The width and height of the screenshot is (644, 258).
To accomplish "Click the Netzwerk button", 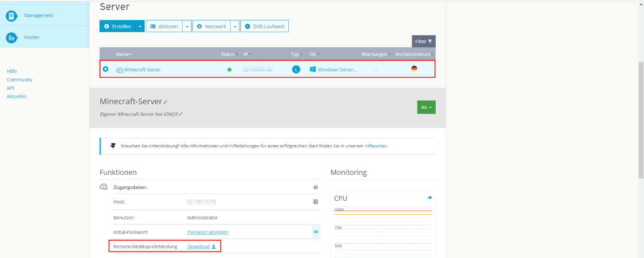I will [x=212, y=26].
